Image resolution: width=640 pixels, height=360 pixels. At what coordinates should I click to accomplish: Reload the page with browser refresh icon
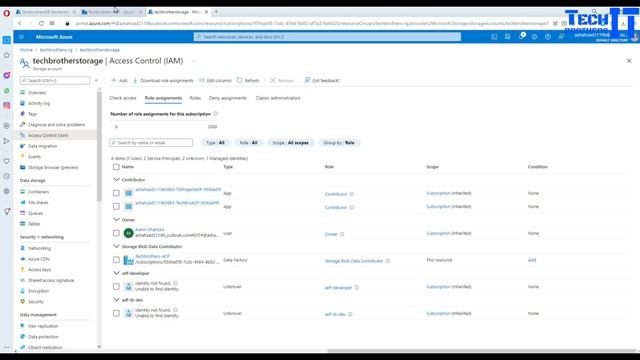41,23
